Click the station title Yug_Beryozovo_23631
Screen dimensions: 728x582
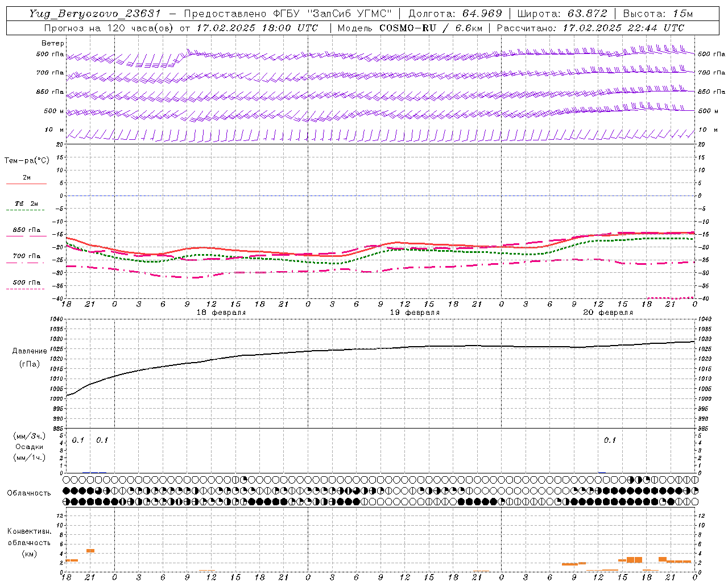(x=95, y=14)
